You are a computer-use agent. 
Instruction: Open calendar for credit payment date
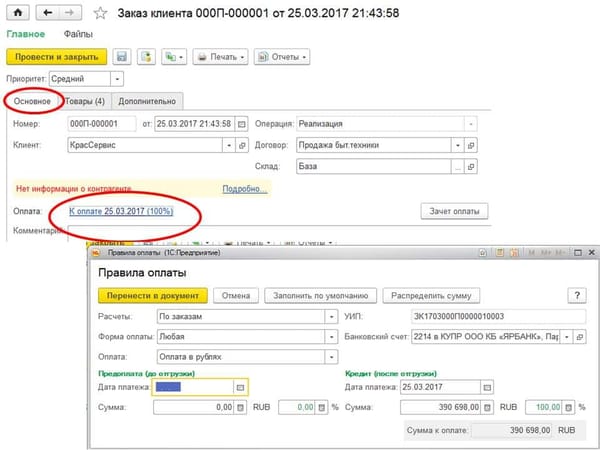tap(486, 386)
